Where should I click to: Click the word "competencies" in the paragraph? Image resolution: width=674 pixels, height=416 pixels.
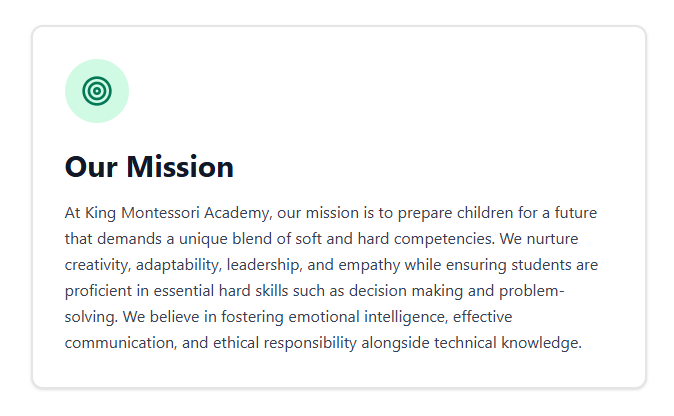pyautogui.click(x=443, y=239)
